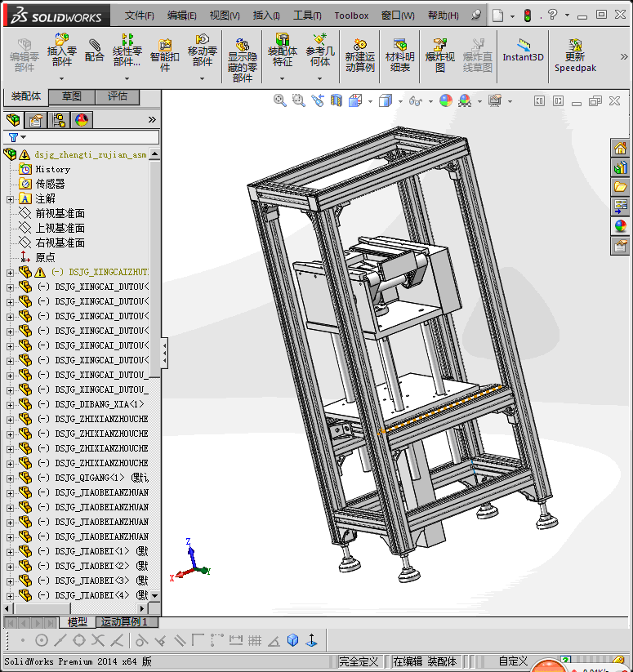The width and height of the screenshot is (633, 672).
Task: Switch to the 评估 (Evaluate) tab
Action: (117, 96)
